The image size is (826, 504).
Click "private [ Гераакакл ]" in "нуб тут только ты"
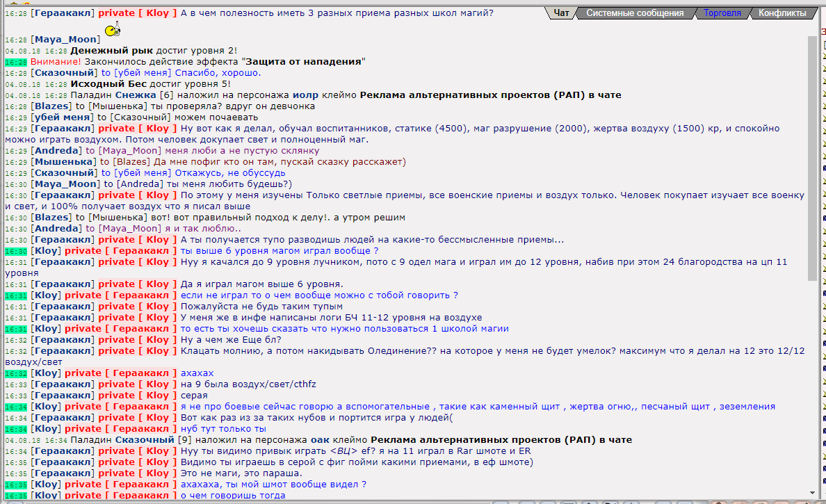(121, 429)
